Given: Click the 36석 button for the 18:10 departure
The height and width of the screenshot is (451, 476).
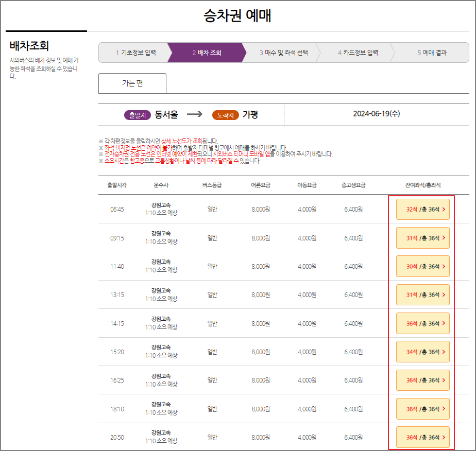Looking at the screenshot, I should [x=422, y=408].
